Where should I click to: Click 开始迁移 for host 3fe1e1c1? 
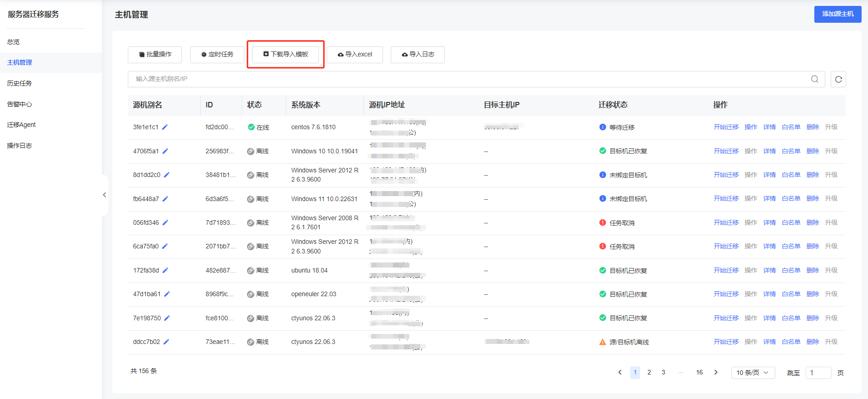(726, 127)
